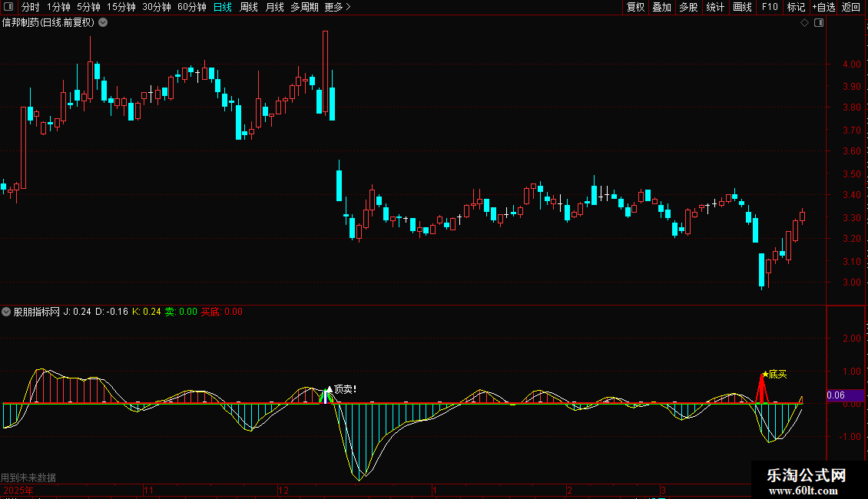868x499 pixels.
Task: Select the 60分钟 period
Action: pyautogui.click(x=192, y=7)
